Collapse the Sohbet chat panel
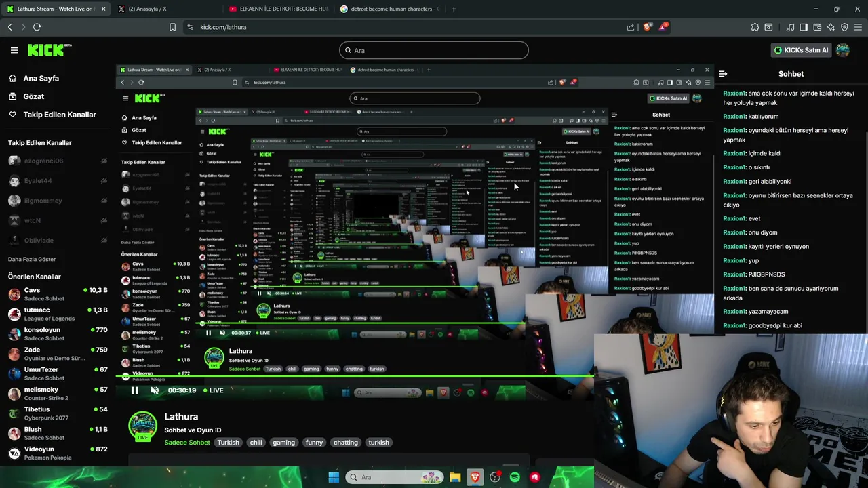 tap(723, 74)
